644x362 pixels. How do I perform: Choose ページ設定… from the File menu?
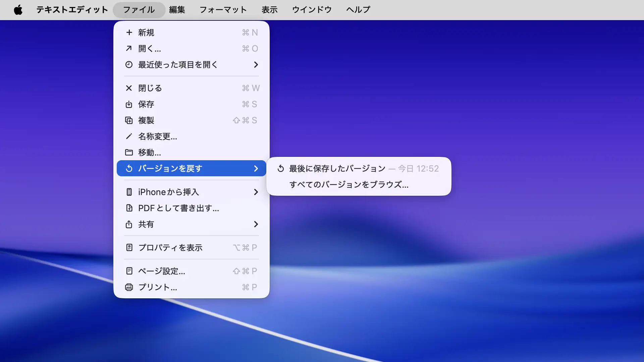[162, 271]
